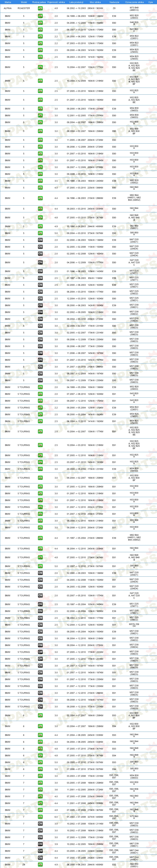Image resolution: width=157 pixels, height=868 pixels.
Task: Click petrol icon for BMW 5 M62 B35 180kW
Action: 40,181
